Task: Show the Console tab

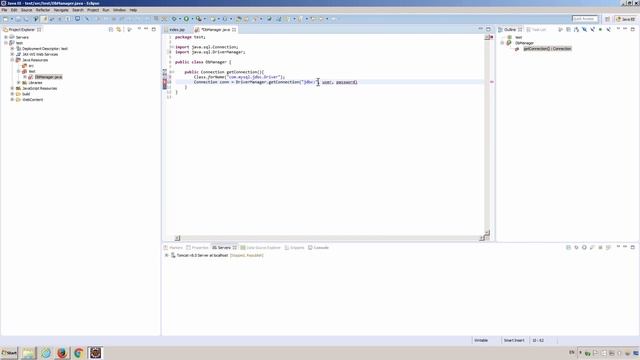Action: (x=318, y=248)
